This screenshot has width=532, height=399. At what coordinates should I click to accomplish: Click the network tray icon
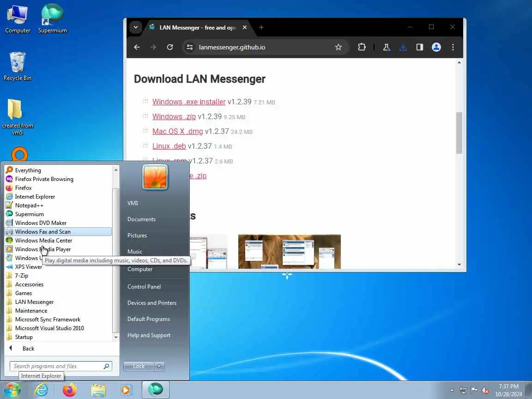pos(463,391)
